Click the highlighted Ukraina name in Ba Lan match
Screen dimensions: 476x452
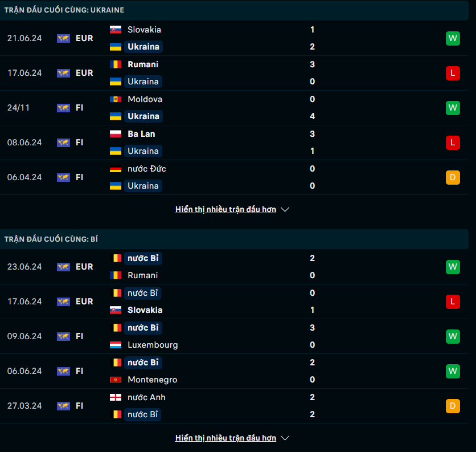coord(143,151)
